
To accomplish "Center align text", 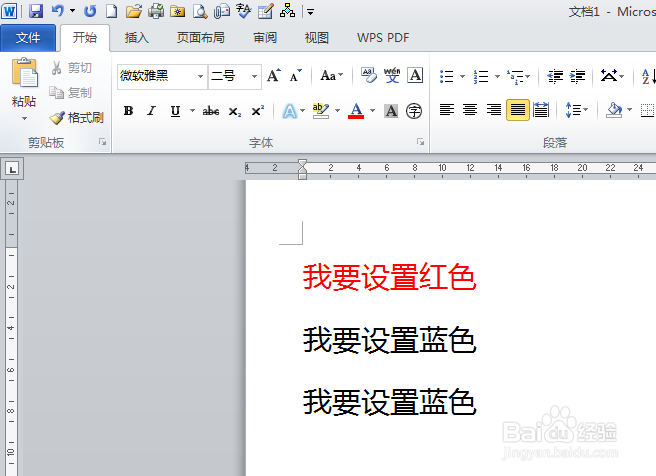I will 470,110.
